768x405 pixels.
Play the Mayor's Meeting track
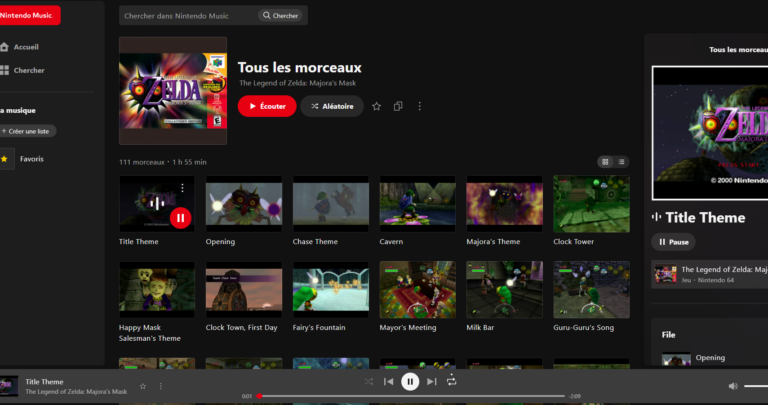(x=417, y=290)
